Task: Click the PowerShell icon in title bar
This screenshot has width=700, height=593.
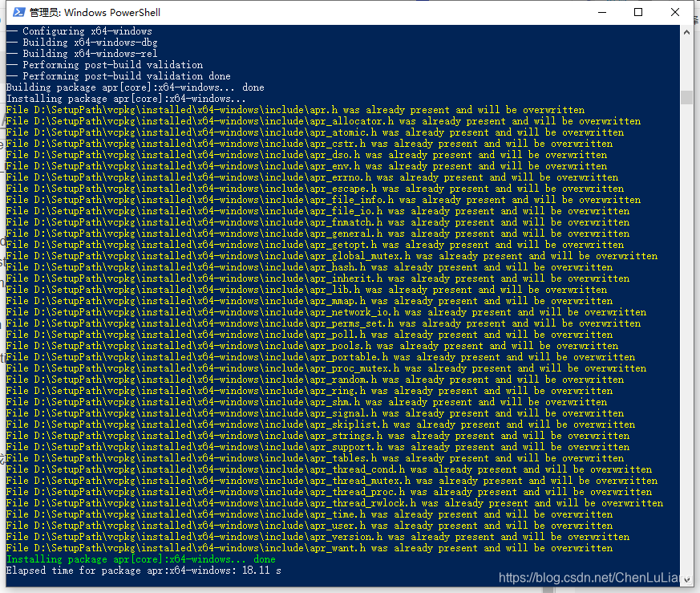Action: click(18, 12)
